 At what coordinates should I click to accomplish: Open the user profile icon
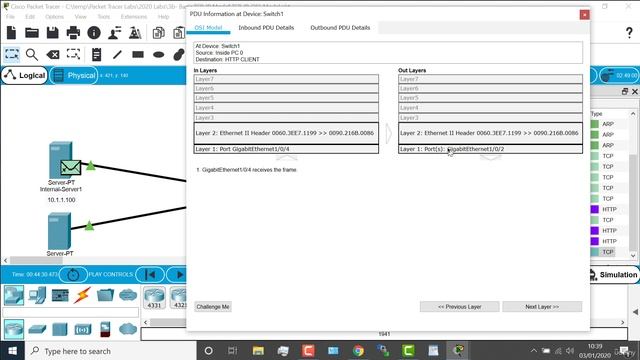[115, 33]
